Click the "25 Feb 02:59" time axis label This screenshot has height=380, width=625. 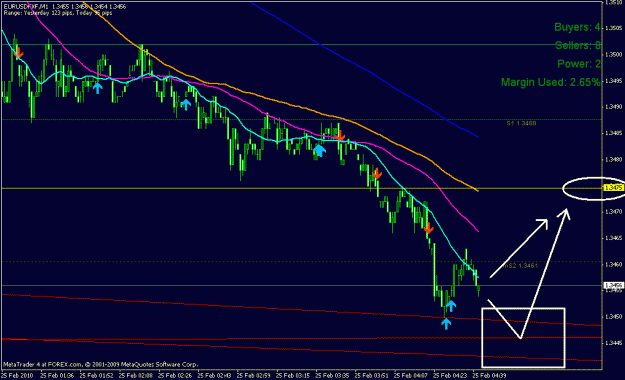pyautogui.click(x=254, y=376)
